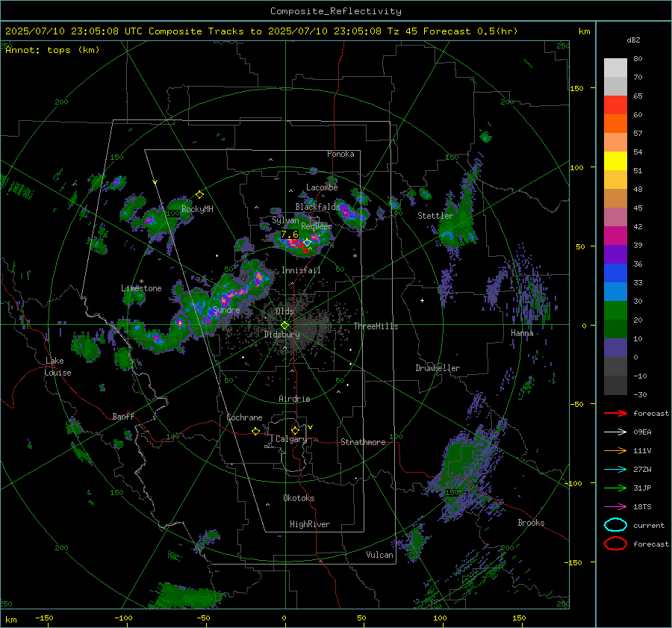
Task: Click the Lake Louise label on map
Action: pyautogui.click(x=57, y=367)
